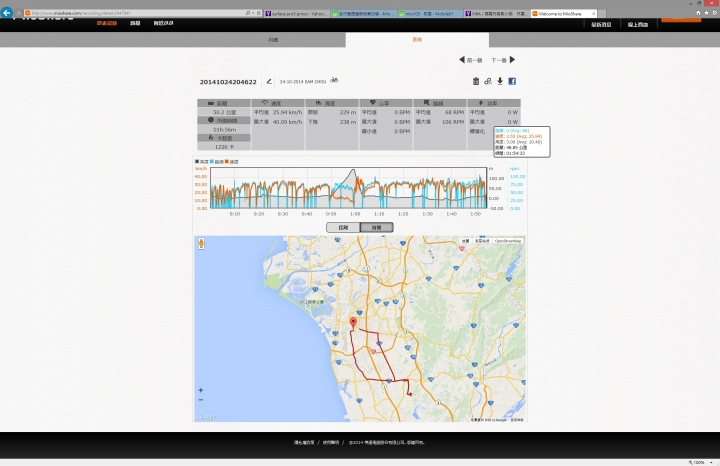
Task: Click the altitude mountain icon in stats header
Action: click(x=318, y=103)
